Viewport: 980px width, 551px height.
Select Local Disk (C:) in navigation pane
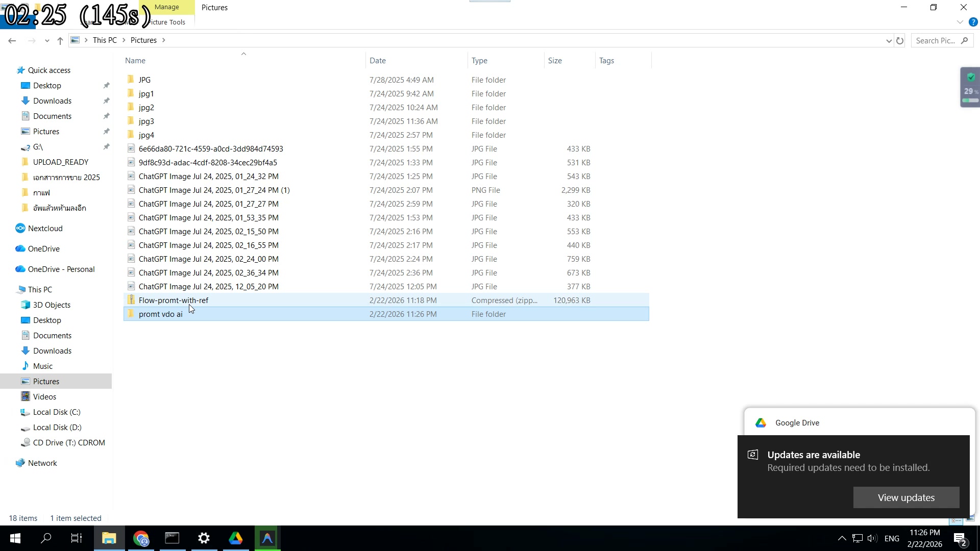click(x=57, y=412)
